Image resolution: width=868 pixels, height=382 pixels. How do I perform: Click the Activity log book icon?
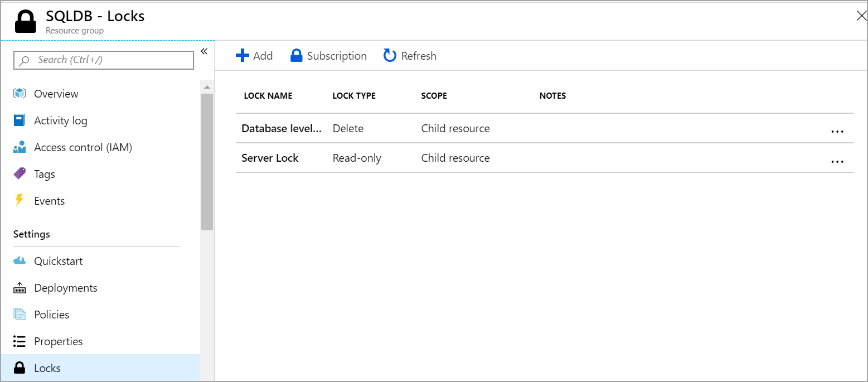point(20,120)
